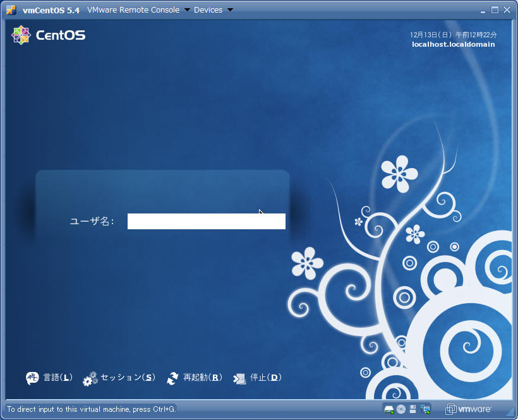The height and width of the screenshot is (420, 518).
Task: Click the localhost.localdomain hostname text
Action: click(453, 44)
